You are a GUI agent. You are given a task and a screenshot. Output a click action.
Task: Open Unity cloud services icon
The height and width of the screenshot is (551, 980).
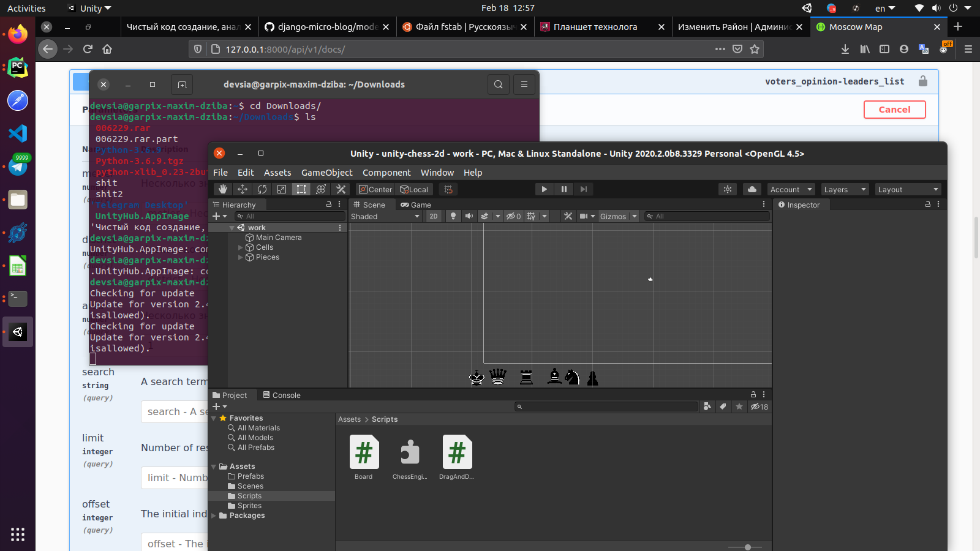pos(752,189)
